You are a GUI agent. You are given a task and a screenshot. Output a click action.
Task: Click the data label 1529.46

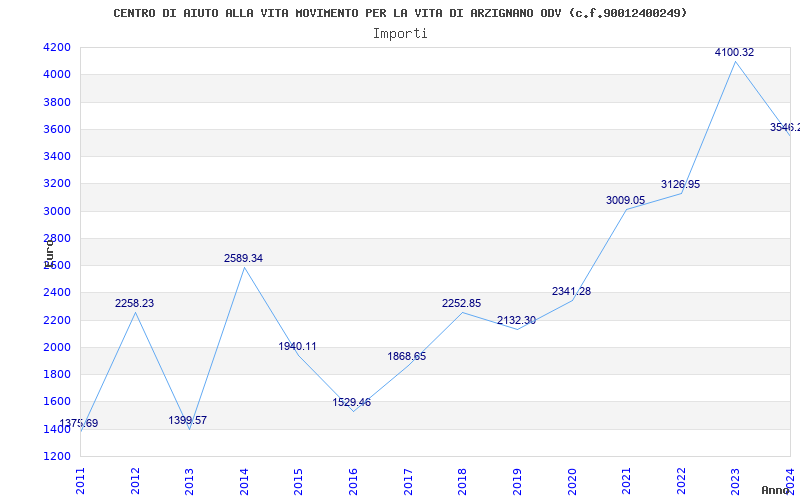coord(352,402)
